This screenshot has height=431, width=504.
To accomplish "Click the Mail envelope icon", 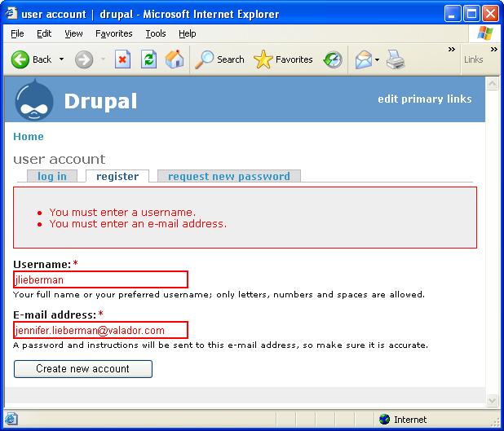I will 364,59.
